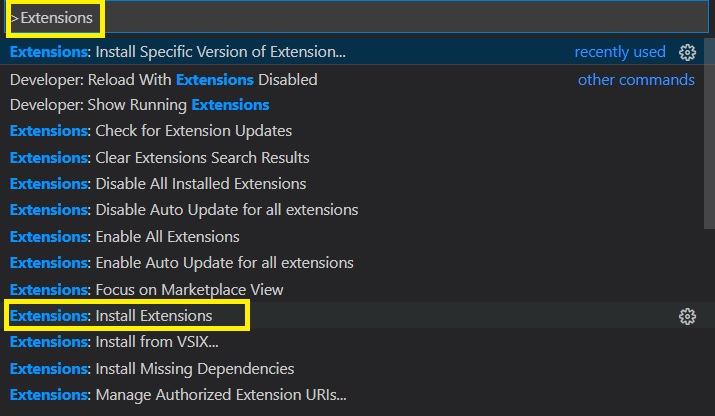Choose Developer: Show Running Extensions

352,105
